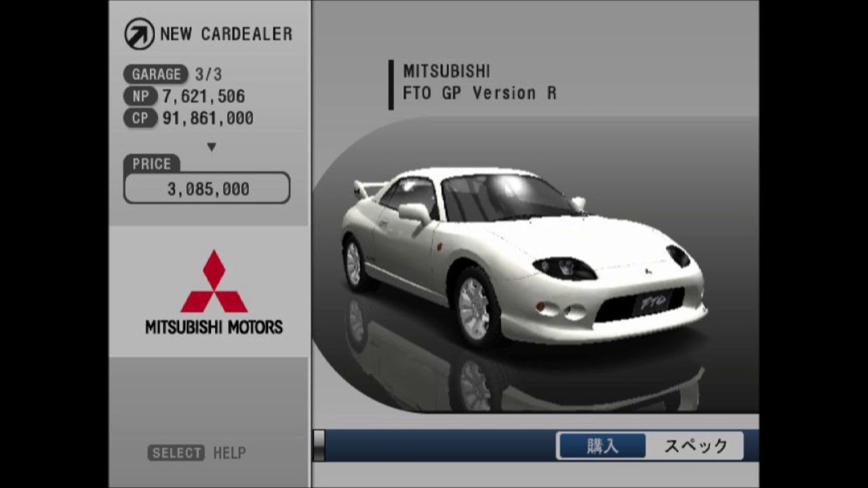Click the CP value 91,861,000
Image resolution: width=868 pixels, height=488 pixels.
[208, 118]
